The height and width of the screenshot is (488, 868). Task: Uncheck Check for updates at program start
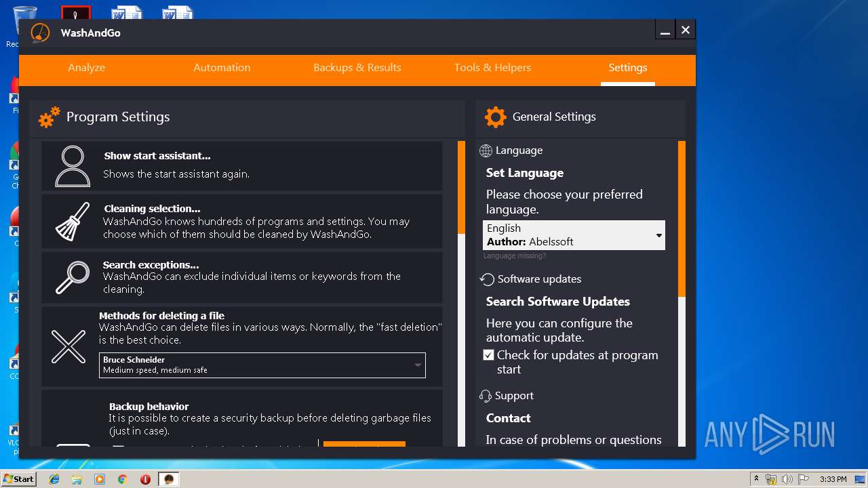tap(488, 355)
